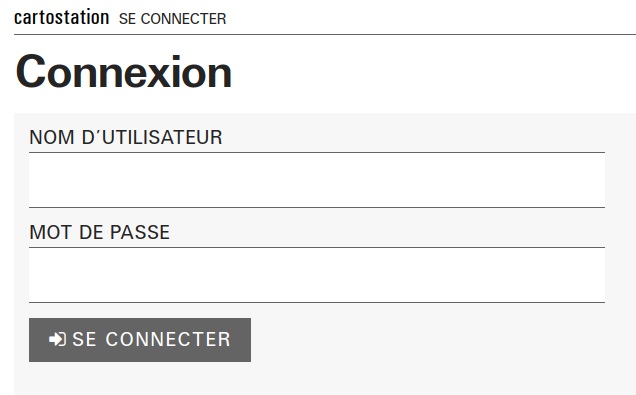
Task: Focus the Mot de passe input field
Action: tap(317, 275)
